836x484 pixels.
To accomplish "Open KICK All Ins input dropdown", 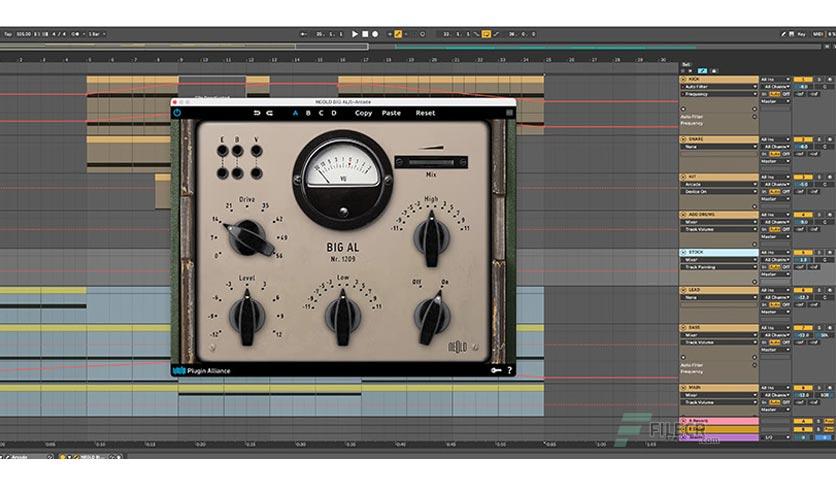I will pos(775,79).
